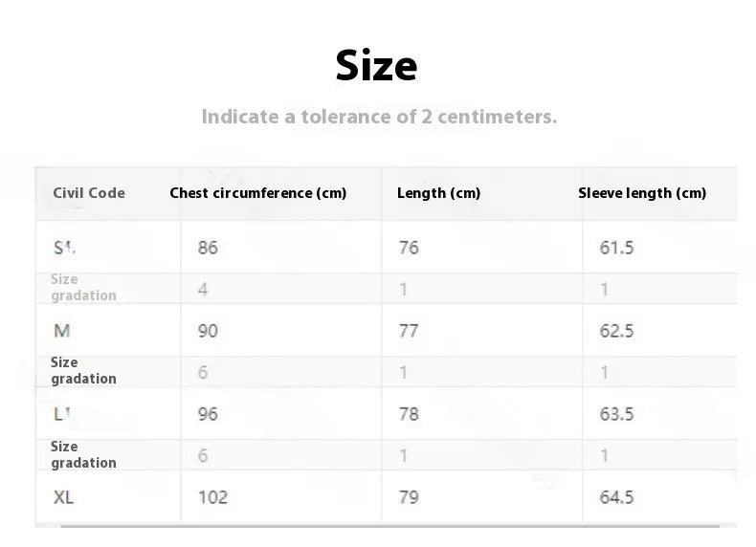Click chest circumference value 86
This screenshot has width=756, height=547.
click(208, 248)
